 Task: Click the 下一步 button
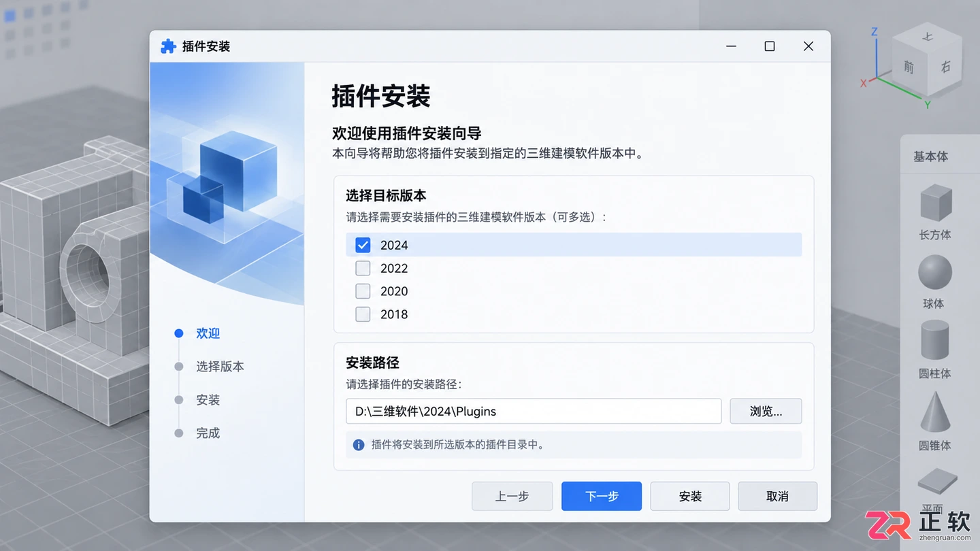602,497
